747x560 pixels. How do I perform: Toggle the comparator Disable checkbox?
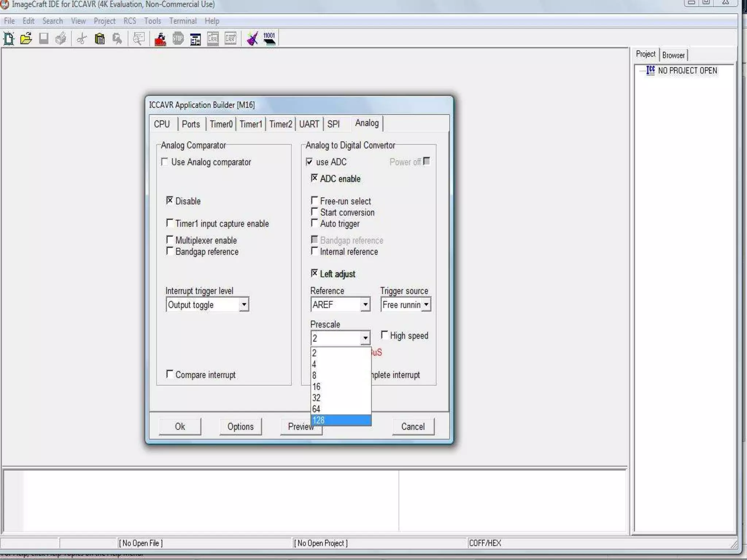click(x=170, y=201)
